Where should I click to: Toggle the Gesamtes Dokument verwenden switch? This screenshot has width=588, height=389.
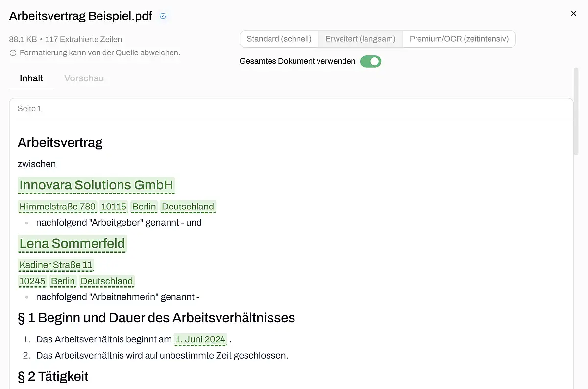tap(370, 61)
